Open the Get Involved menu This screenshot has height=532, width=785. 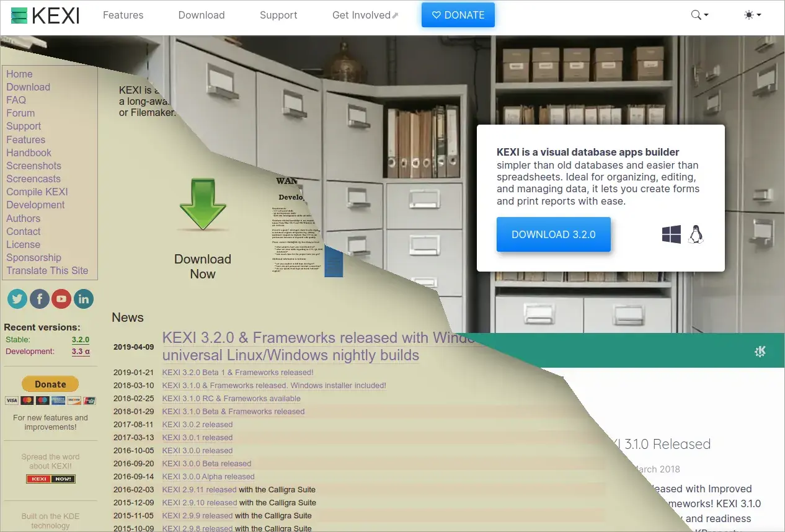point(365,15)
